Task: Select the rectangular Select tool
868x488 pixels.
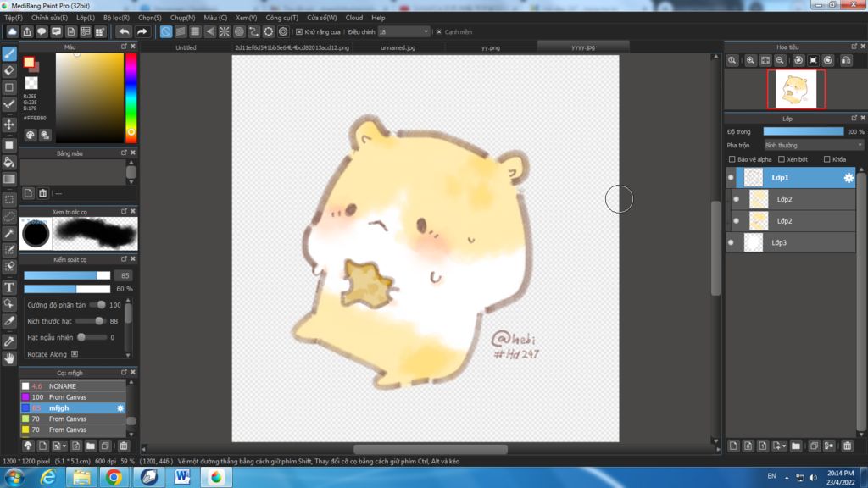Action: click(x=9, y=199)
